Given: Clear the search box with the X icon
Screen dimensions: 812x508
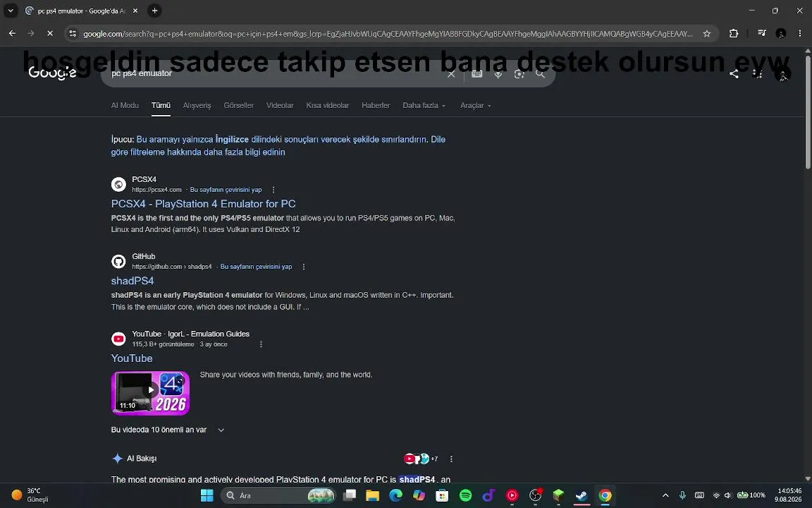Looking at the screenshot, I should coord(451,74).
